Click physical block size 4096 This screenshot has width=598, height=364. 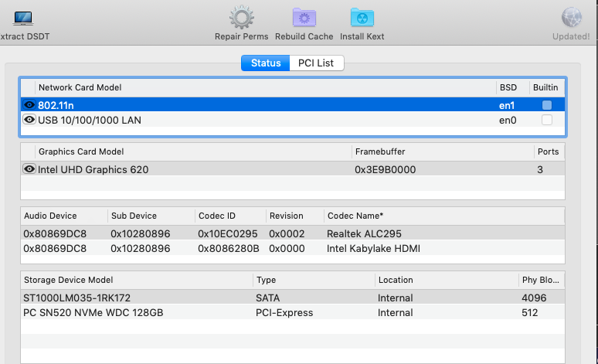[534, 298]
